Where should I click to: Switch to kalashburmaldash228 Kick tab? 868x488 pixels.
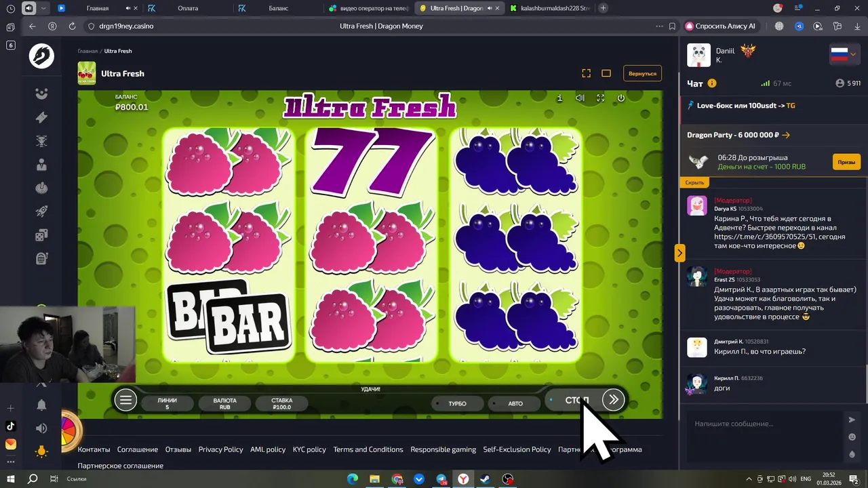pyautogui.click(x=549, y=8)
